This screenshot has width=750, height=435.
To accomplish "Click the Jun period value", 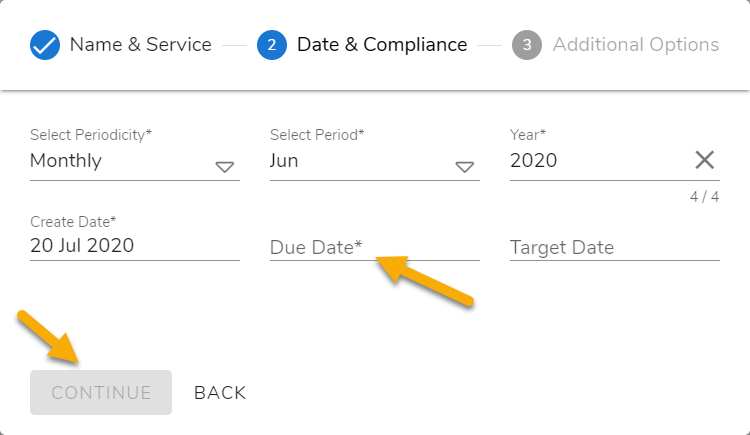I will click(x=284, y=160).
